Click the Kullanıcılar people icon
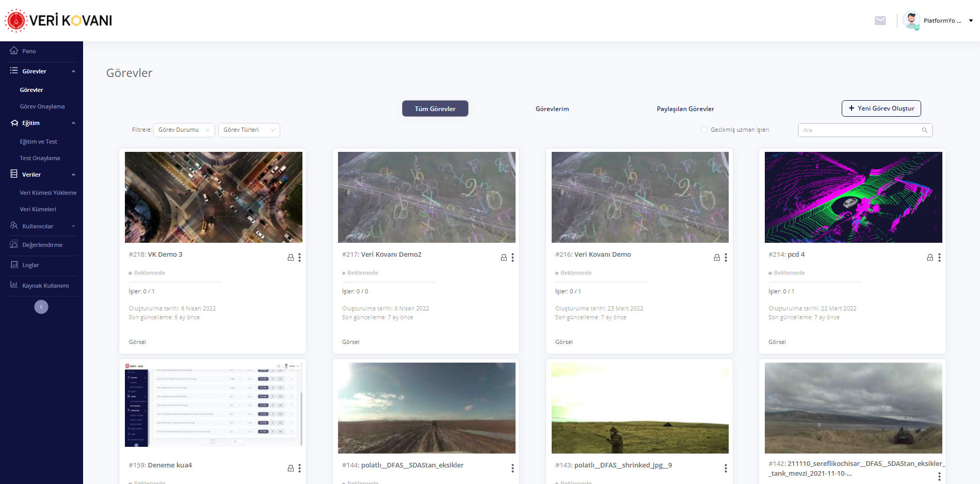Image resolution: width=980 pixels, height=484 pixels. point(14,226)
